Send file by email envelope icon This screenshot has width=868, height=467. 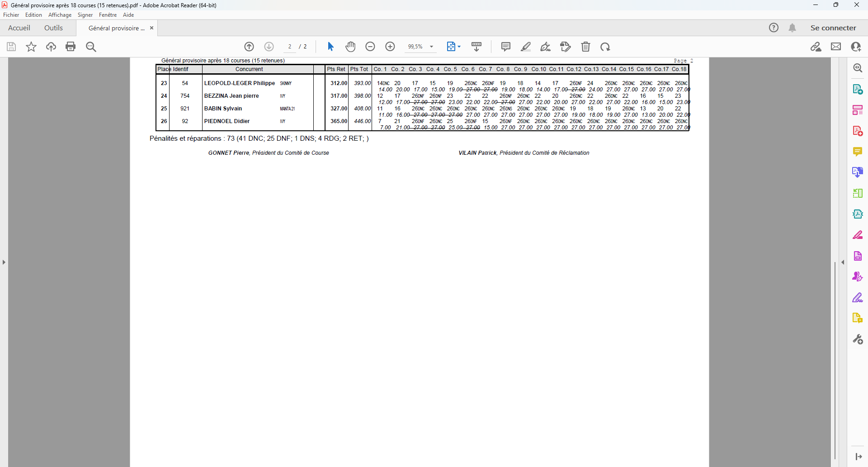click(836, 47)
